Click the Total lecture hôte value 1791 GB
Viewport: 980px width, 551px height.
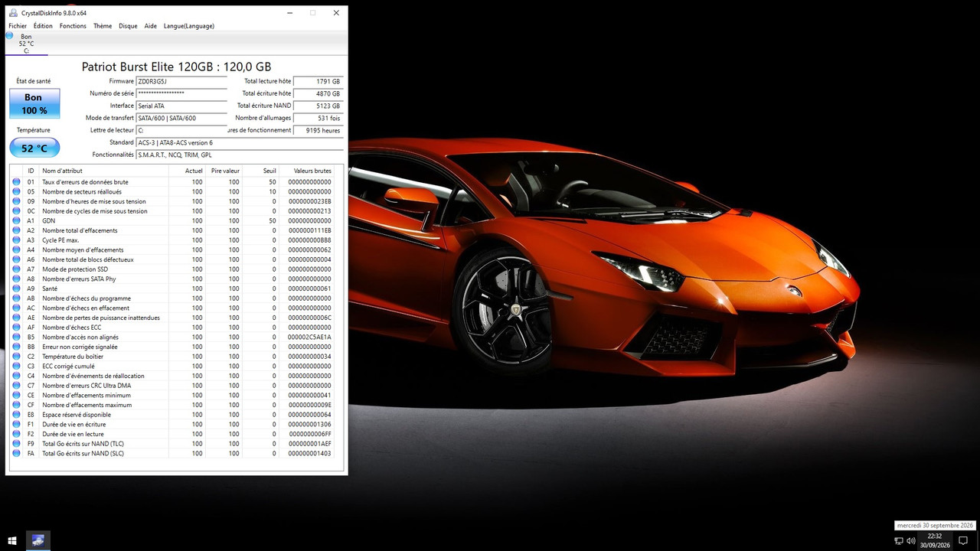click(318, 81)
